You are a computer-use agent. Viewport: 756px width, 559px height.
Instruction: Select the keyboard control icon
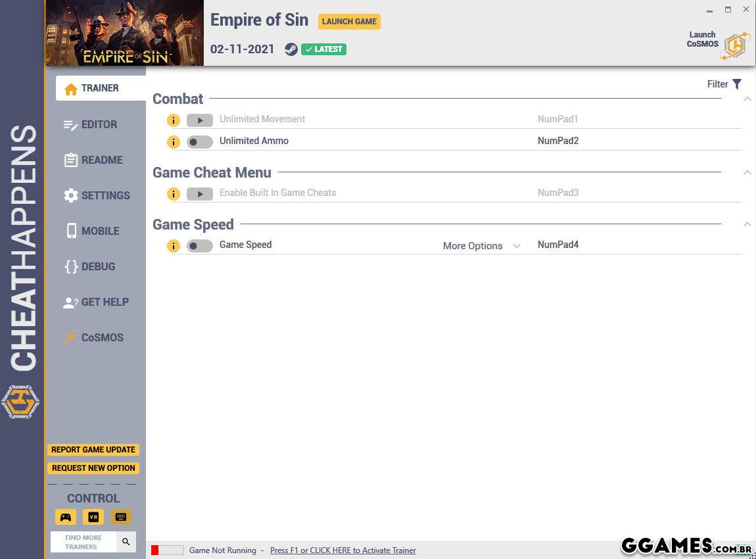(121, 517)
